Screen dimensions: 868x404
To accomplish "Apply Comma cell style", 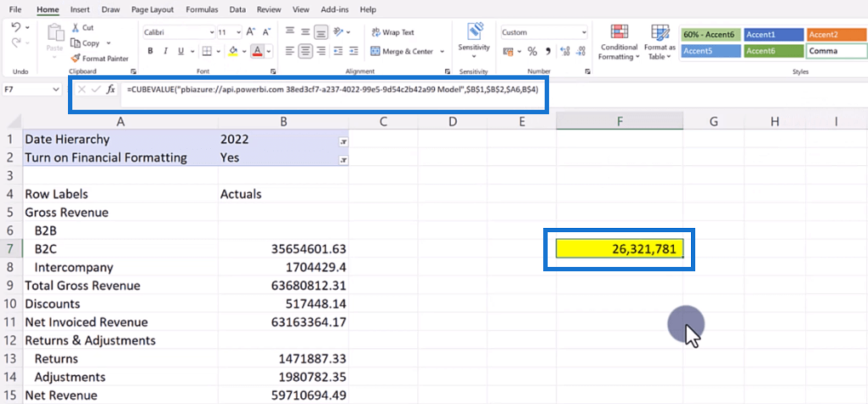I will pyautogui.click(x=837, y=51).
